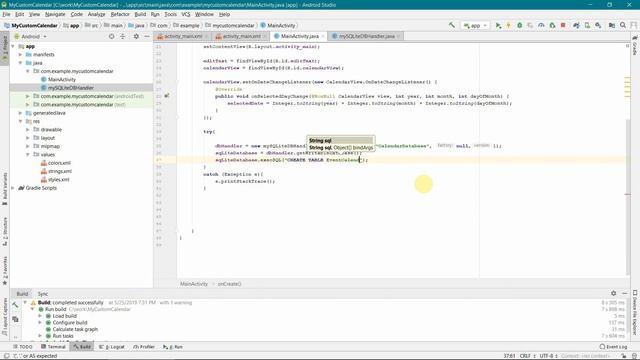Open the Event Log

(613, 347)
